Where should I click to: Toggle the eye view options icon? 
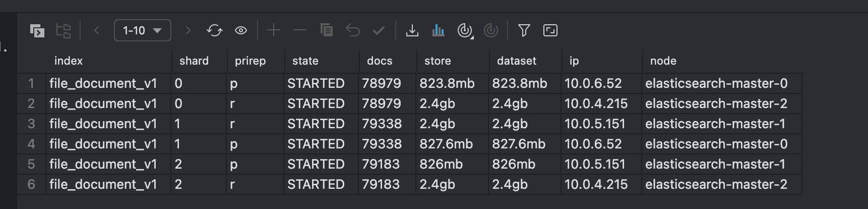click(241, 31)
